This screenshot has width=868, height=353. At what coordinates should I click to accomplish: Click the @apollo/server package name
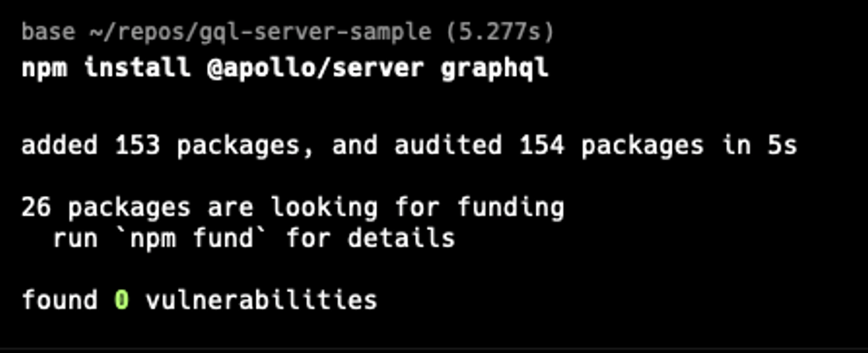[316, 67]
